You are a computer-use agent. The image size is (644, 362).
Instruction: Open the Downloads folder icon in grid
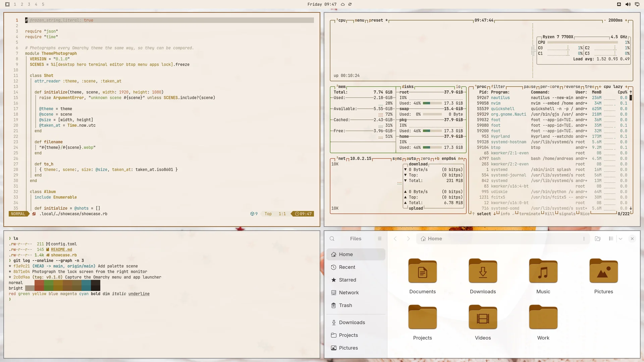pyautogui.click(x=483, y=277)
